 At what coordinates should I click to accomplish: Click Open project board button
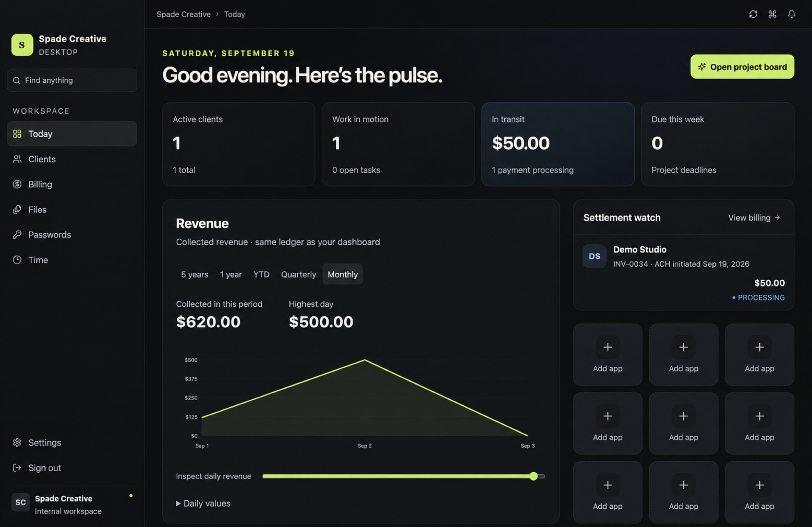(x=742, y=67)
